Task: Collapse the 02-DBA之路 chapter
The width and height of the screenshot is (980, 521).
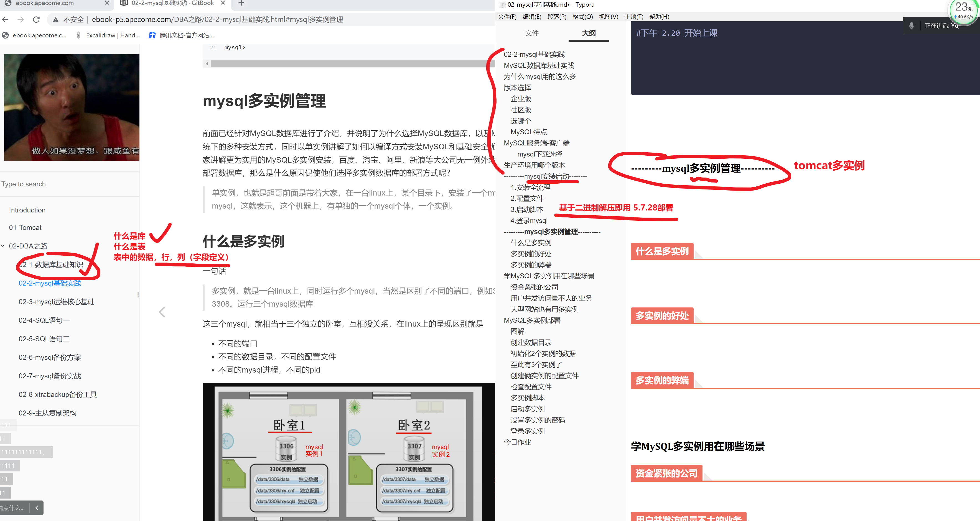Action: coord(3,246)
